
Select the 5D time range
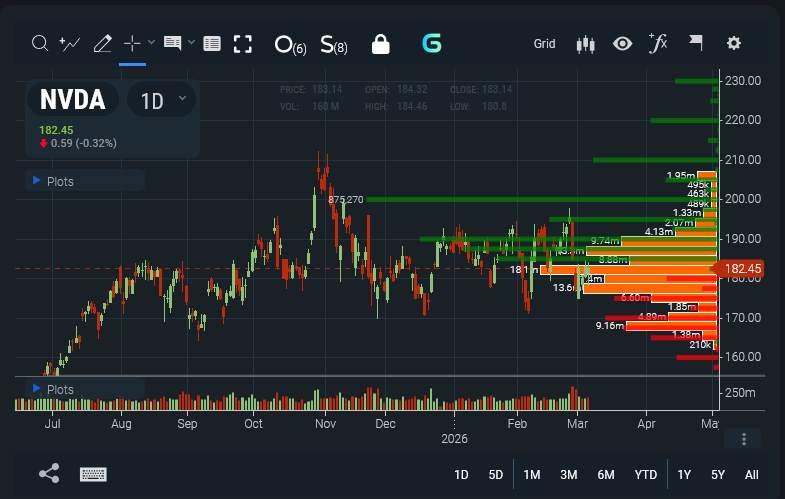pos(496,474)
